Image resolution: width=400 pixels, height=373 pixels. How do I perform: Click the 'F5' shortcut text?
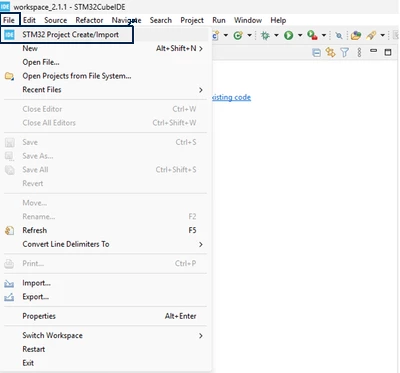click(192, 231)
